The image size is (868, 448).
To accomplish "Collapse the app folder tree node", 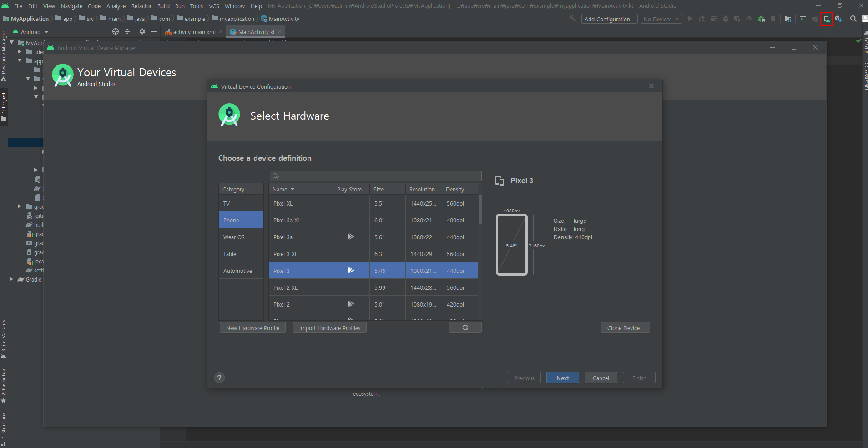I will pos(20,60).
